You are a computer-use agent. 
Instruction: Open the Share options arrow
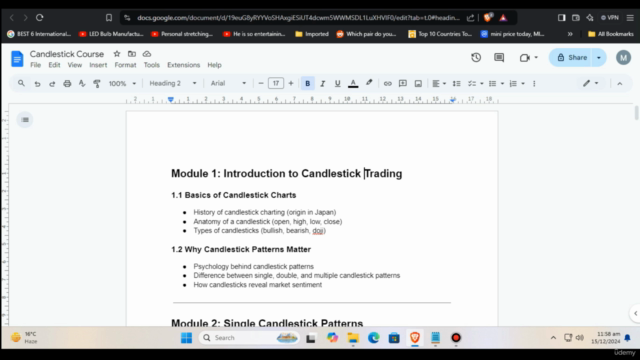click(599, 58)
